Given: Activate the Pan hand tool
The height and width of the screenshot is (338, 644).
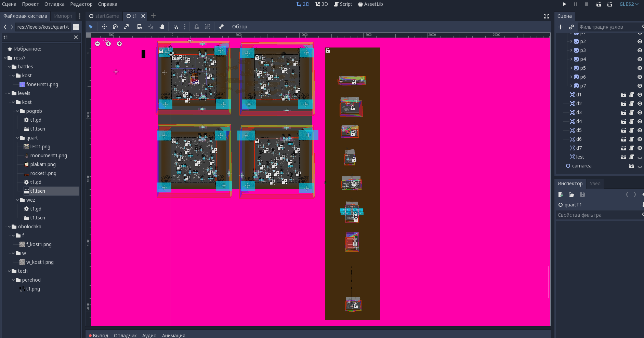Looking at the screenshot, I should click(162, 27).
